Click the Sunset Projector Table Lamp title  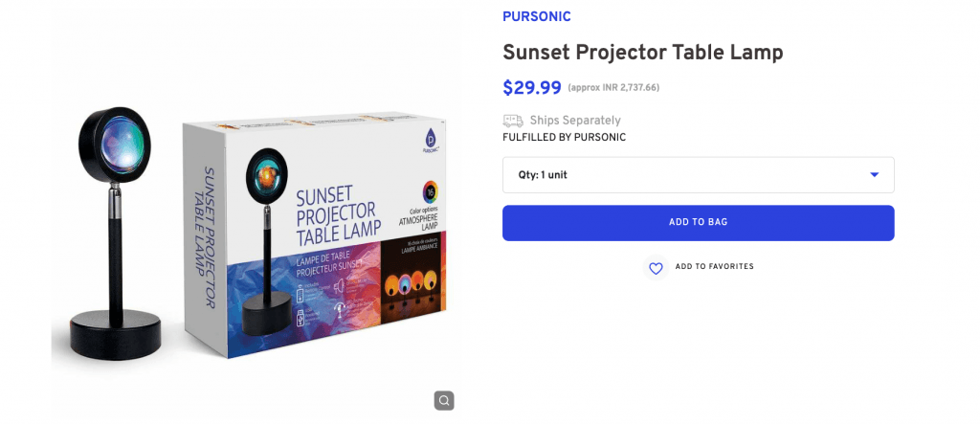point(642,53)
